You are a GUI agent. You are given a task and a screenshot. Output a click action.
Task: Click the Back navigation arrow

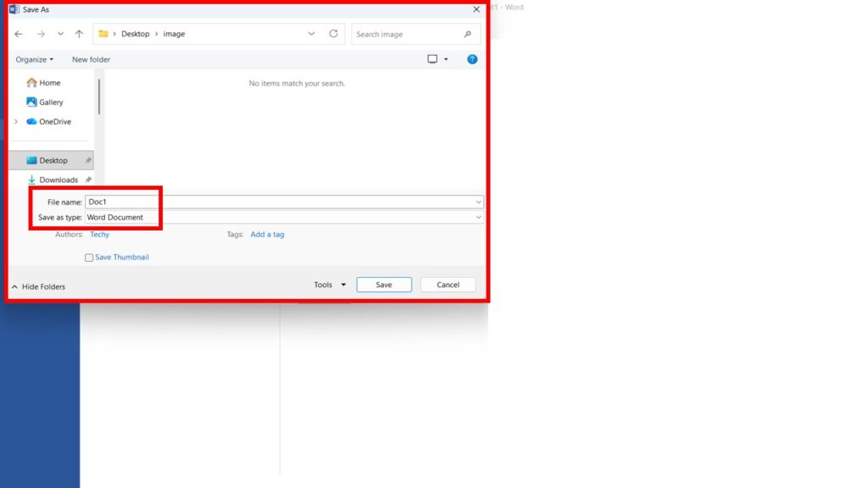coord(19,34)
